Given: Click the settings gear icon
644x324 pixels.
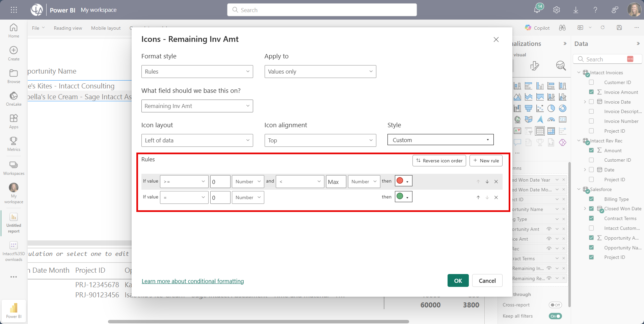Looking at the screenshot, I should [x=557, y=10].
